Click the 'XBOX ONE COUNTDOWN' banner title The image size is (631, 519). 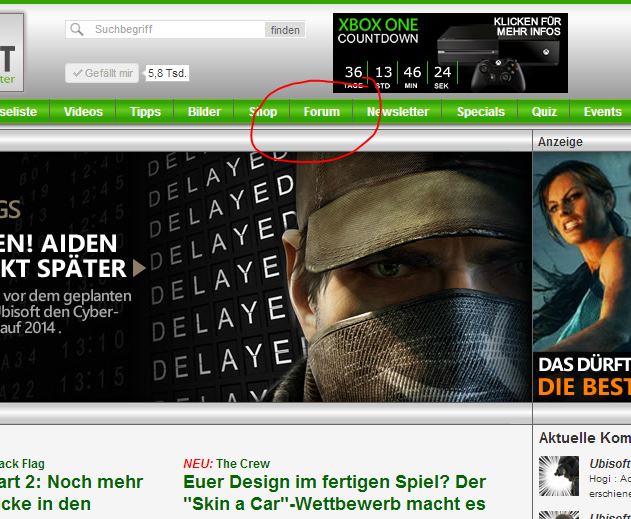[378, 30]
